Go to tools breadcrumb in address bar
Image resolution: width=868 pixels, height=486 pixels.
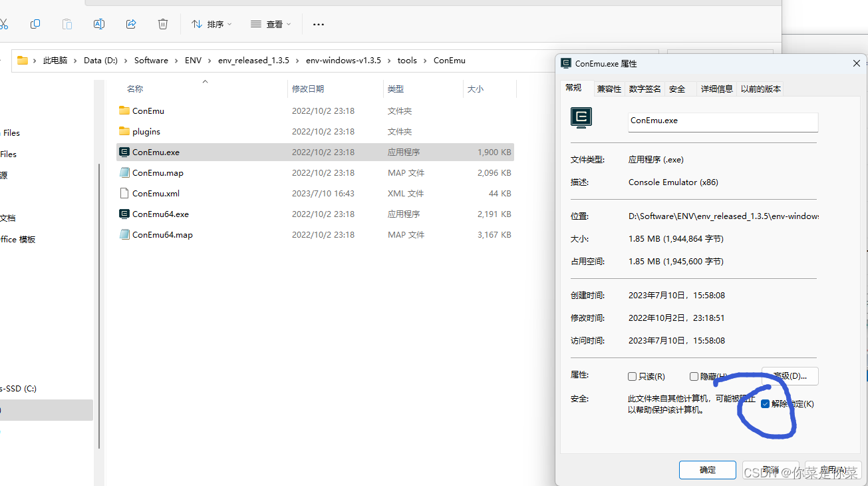coord(407,61)
